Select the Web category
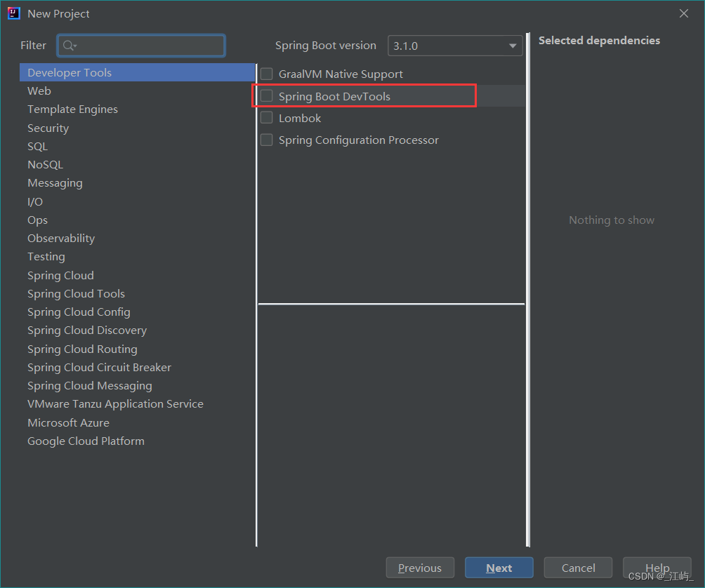The image size is (705, 588). point(137,91)
